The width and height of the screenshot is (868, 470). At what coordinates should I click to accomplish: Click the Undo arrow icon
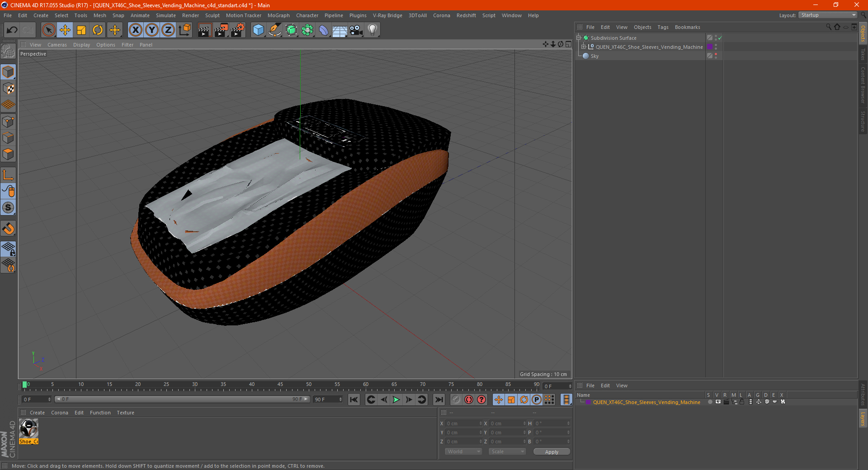(x=12, y=30)
